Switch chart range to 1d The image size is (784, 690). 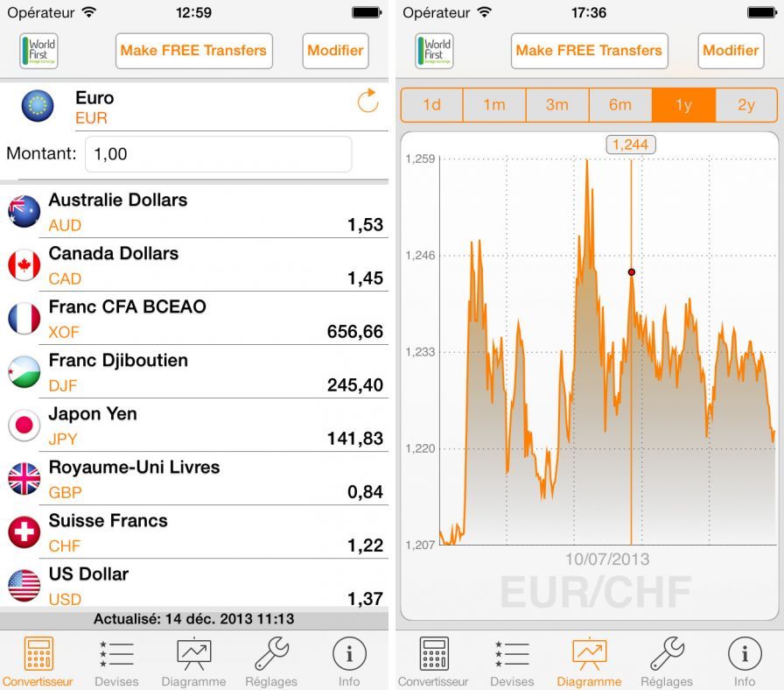point(431,105)
